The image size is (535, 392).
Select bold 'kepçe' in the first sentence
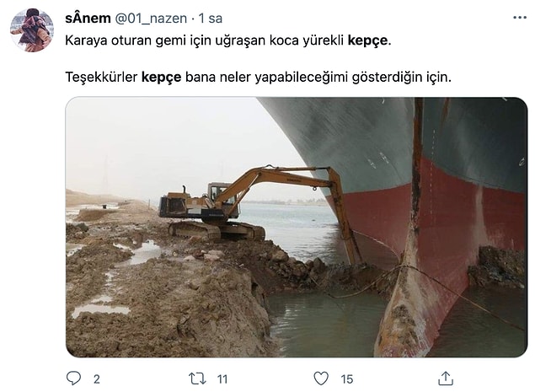[x=367, y=40]
